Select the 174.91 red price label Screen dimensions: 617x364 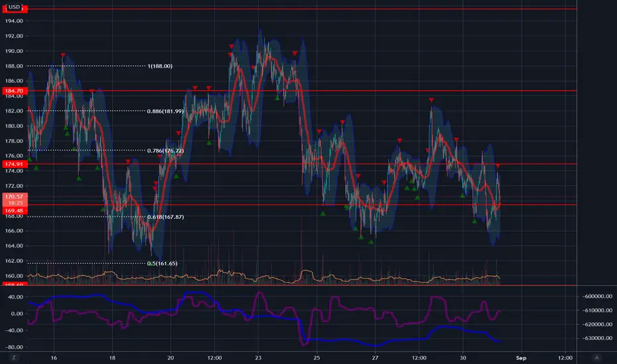pos(15,164)
